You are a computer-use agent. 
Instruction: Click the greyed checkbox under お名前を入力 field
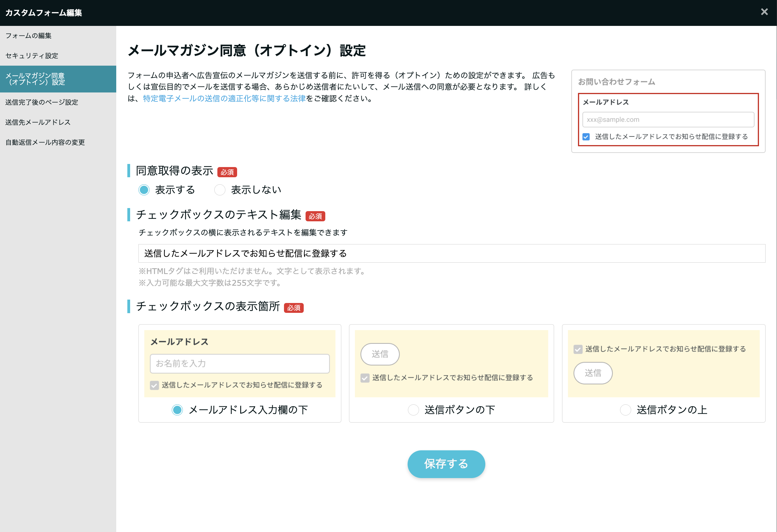(x=154, y=385)
